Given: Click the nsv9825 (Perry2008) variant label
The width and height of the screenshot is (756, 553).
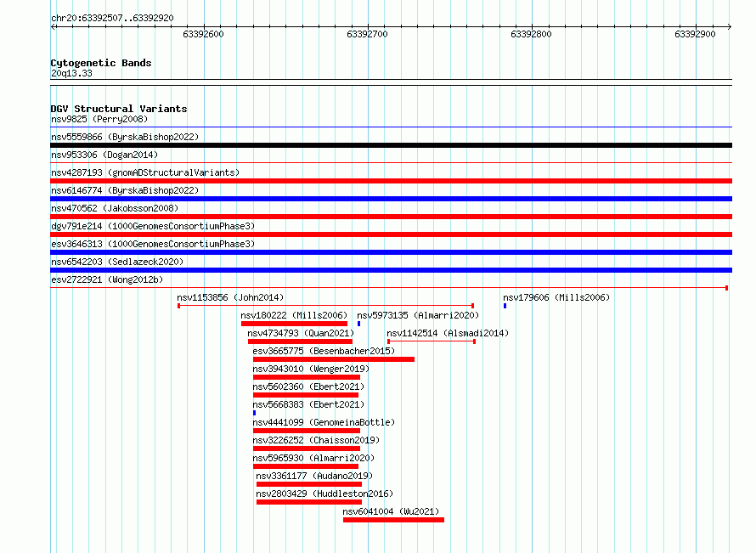Looking at the screenshot, I should coord(99,119).
